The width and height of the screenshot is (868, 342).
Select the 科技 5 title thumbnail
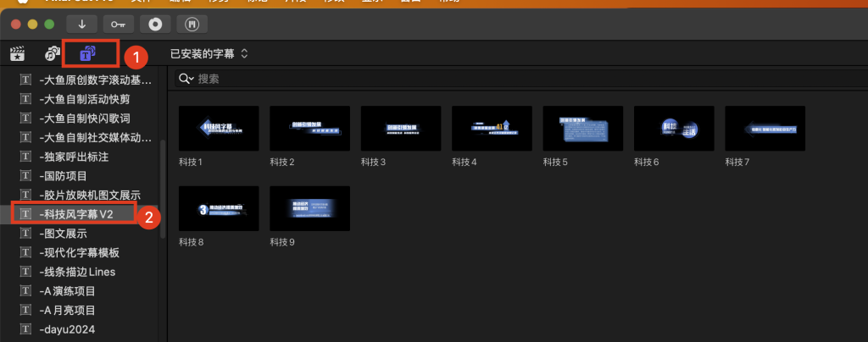coord(582,129)
